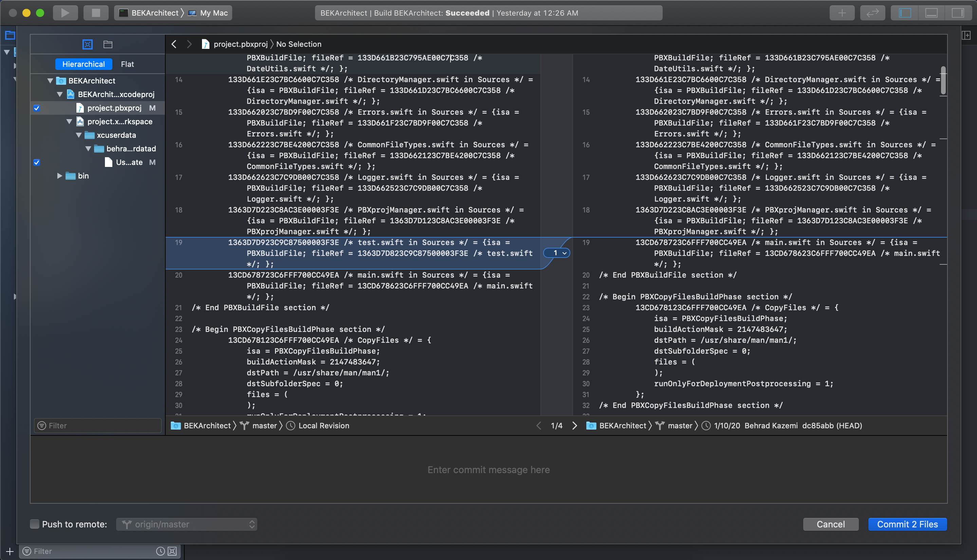
Task: Select the source control changes view icon
Action: [x=88, y=44]
